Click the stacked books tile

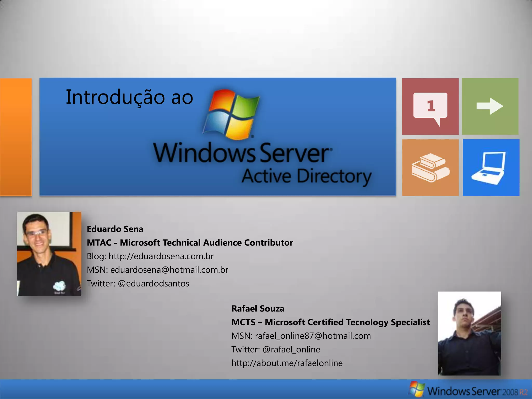[430, 168]
